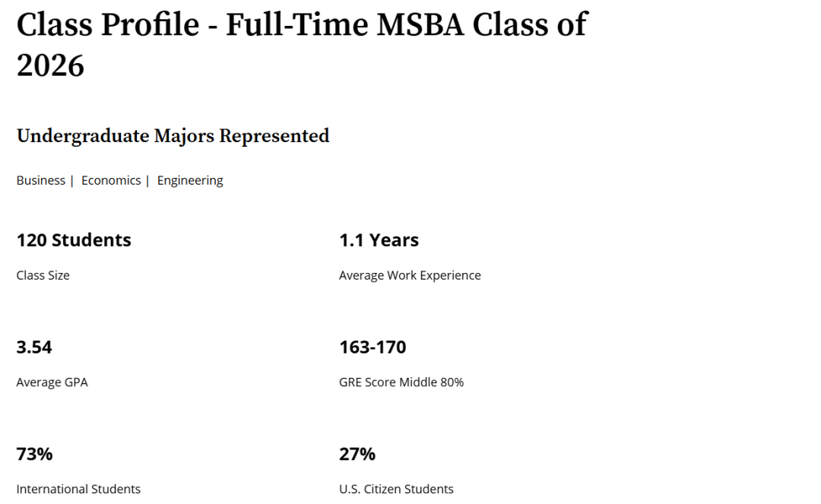Click the "Business" major text
This screenshot has height=504, width=821.
(40, 180)
